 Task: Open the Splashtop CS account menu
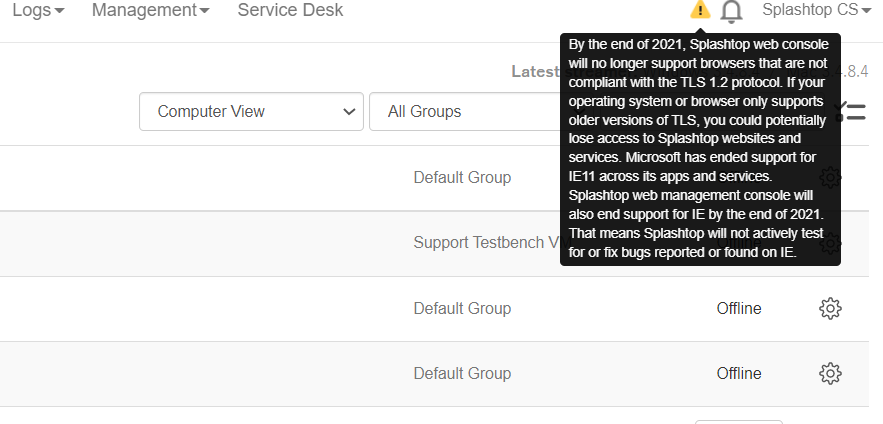816,10
